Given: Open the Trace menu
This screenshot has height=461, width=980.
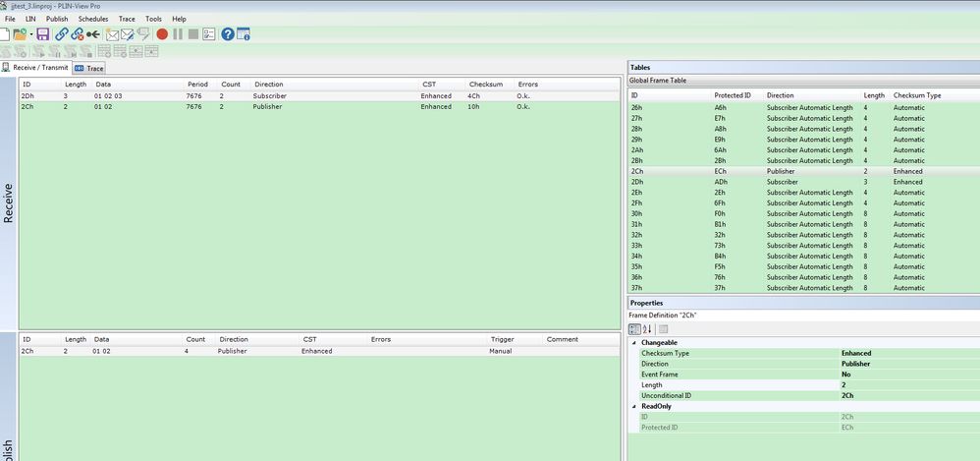Looking at the screenshot, I should pyautogui.click(x=127, y=19).
